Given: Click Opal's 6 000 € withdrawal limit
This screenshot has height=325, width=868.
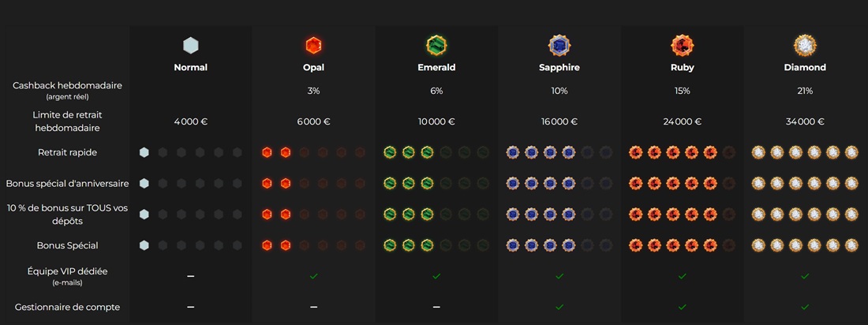Looking at the screenshot, I should (x=313, y=121).
